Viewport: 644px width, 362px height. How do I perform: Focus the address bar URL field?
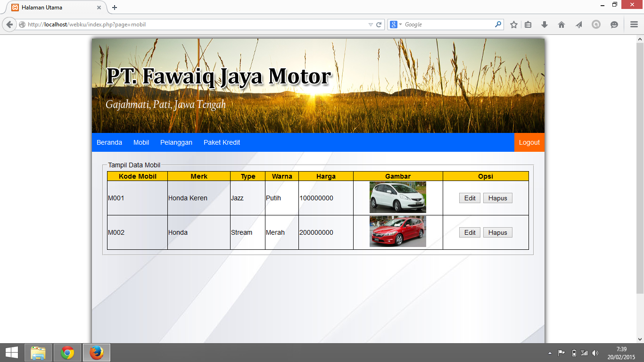coord(196,25)
